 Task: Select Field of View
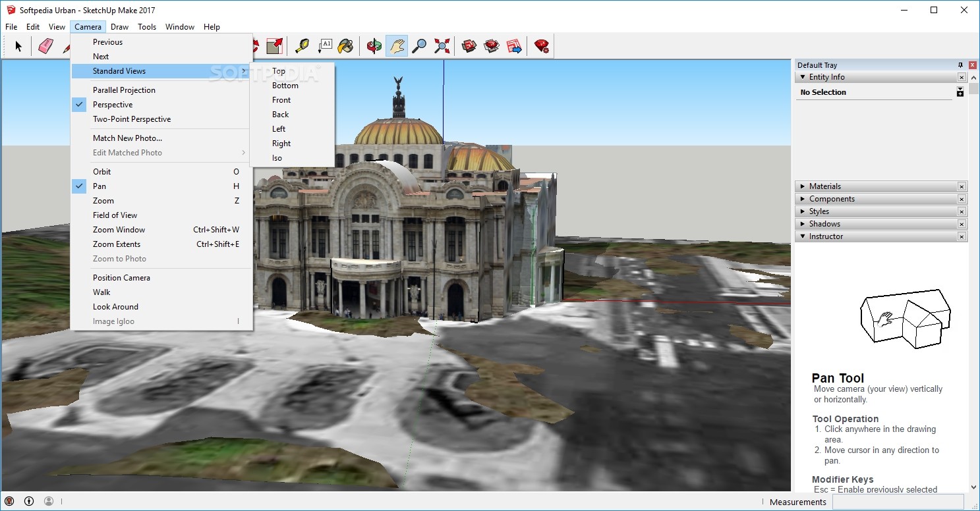161,215
